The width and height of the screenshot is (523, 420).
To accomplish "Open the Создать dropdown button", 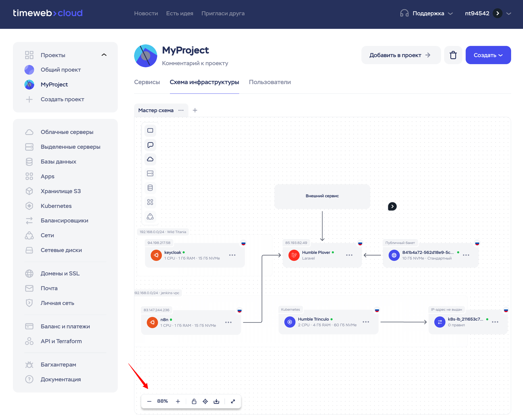I will tap(488, 55).
